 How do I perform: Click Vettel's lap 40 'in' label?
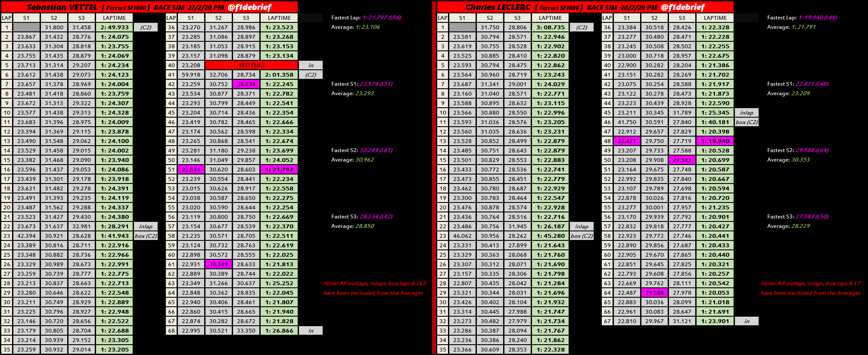click(x=311, y=65)
